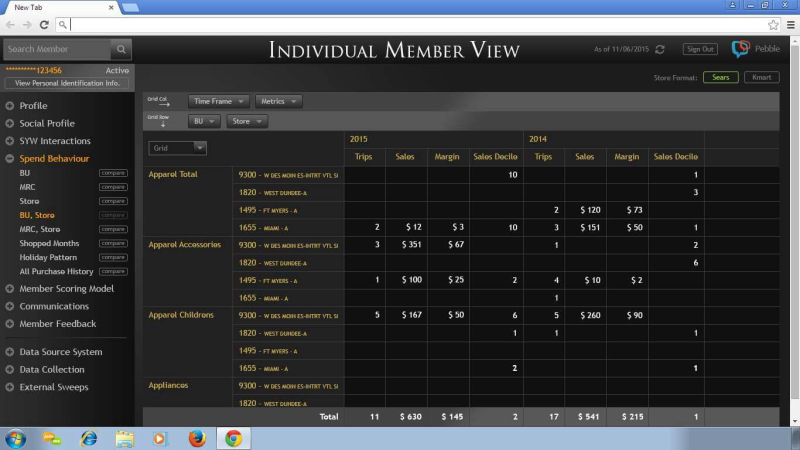Expand the Profile section icon
The image size is (800, 450).
point(10,106)
